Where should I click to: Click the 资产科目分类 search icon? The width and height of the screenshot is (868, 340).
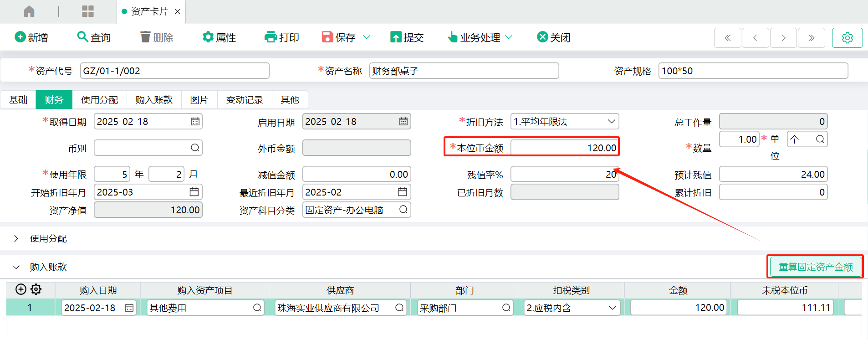[x=403, y=210]
